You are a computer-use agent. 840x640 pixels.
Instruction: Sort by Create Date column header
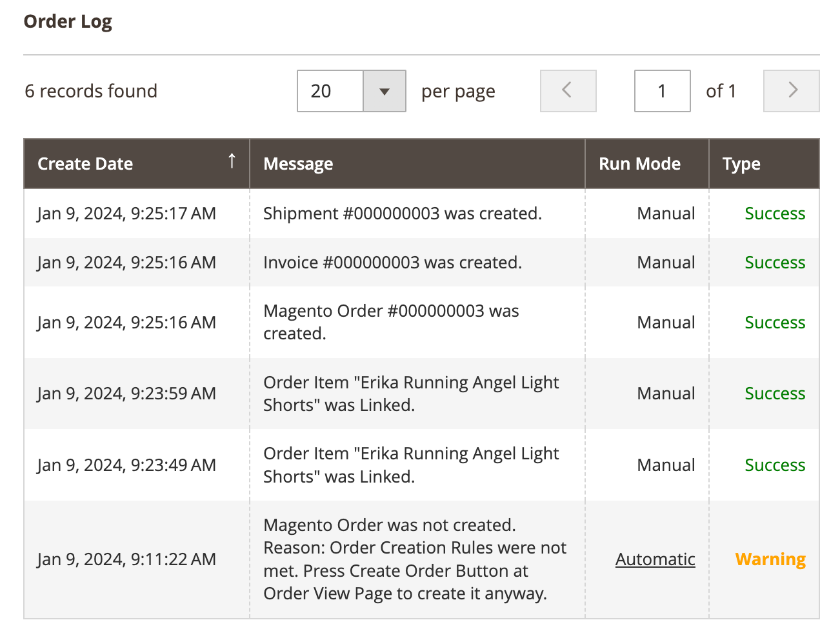[85, 164]
